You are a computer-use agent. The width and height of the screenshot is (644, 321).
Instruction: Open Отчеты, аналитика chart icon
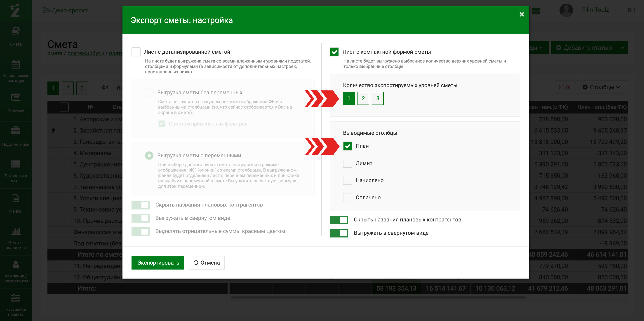click(16, 231)
